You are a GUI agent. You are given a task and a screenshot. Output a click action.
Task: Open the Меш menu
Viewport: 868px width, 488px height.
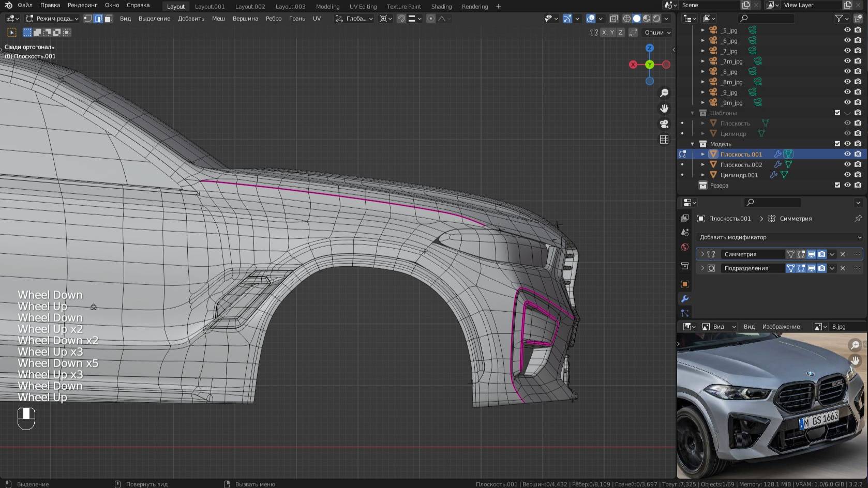218,19
